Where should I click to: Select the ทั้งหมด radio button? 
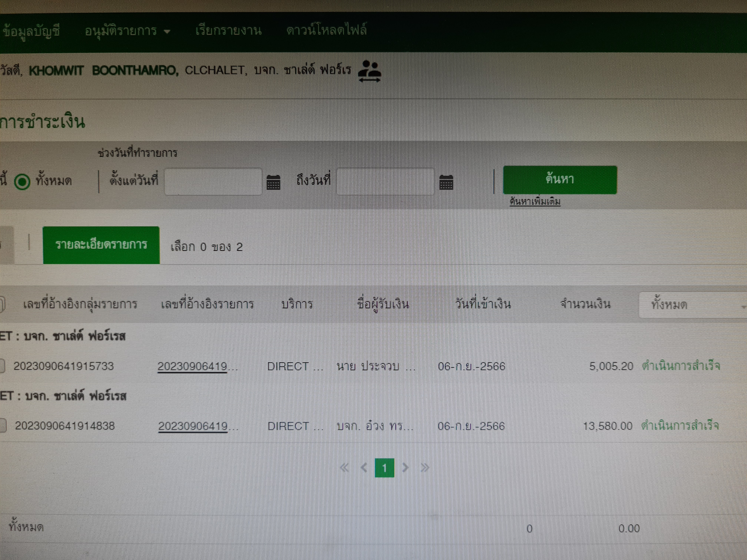(x=22, y=182)
